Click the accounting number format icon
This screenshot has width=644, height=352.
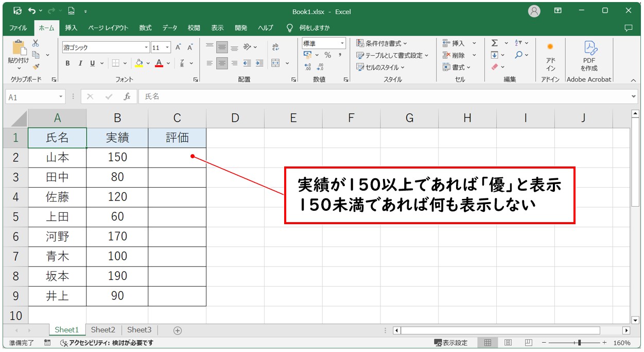click(x=308, y=55)
